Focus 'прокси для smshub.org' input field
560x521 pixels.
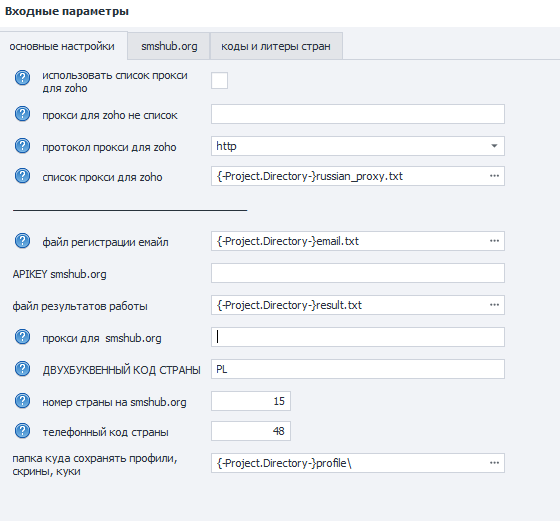point(358,337)
